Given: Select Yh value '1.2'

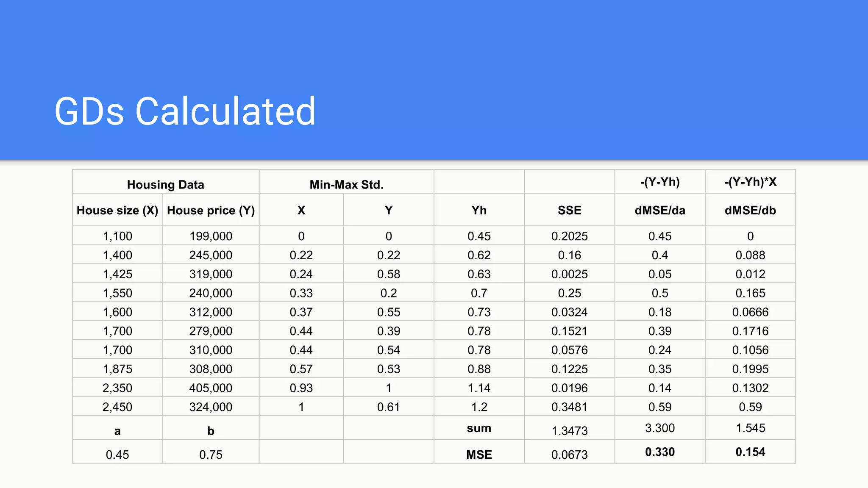Looking at the screenshot, I should point(479,407).
